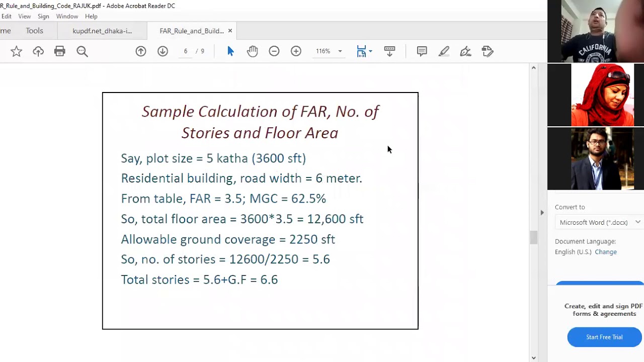Click the "Residential building, road width" line

[x=242, y=178]
